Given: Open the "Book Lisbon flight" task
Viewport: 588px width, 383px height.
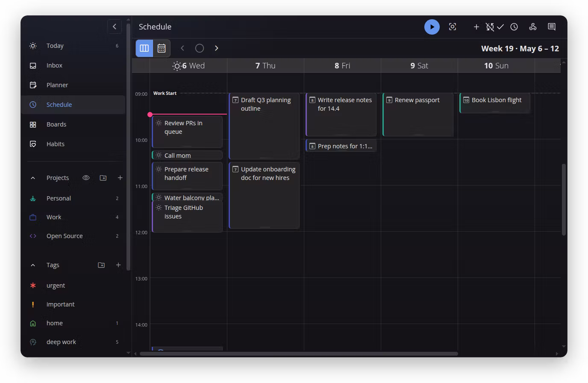Looking at the screenshot, I should (x=495, y=103).
